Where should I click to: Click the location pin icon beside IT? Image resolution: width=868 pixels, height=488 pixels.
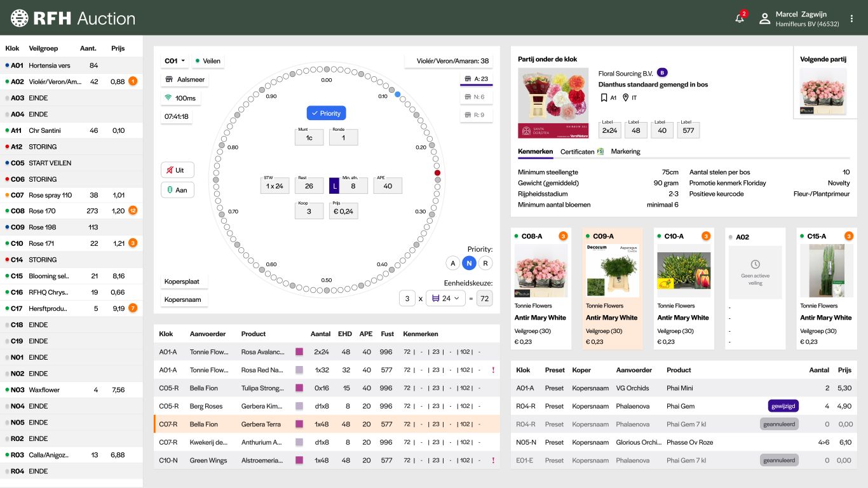tap(625, 98)
